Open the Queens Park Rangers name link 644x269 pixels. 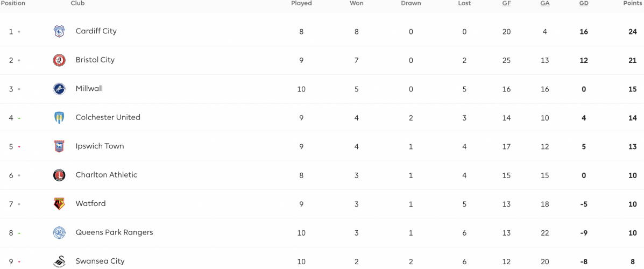[114, 232]
